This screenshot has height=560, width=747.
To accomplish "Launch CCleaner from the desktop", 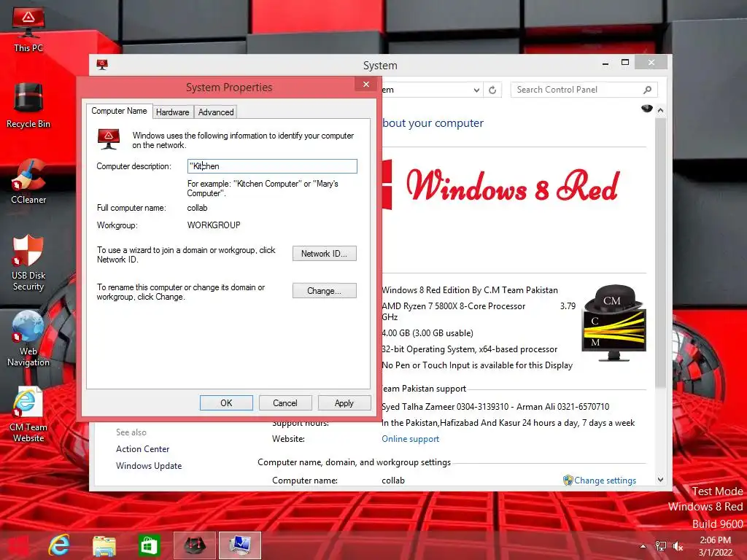I will [x=28, y=182].
